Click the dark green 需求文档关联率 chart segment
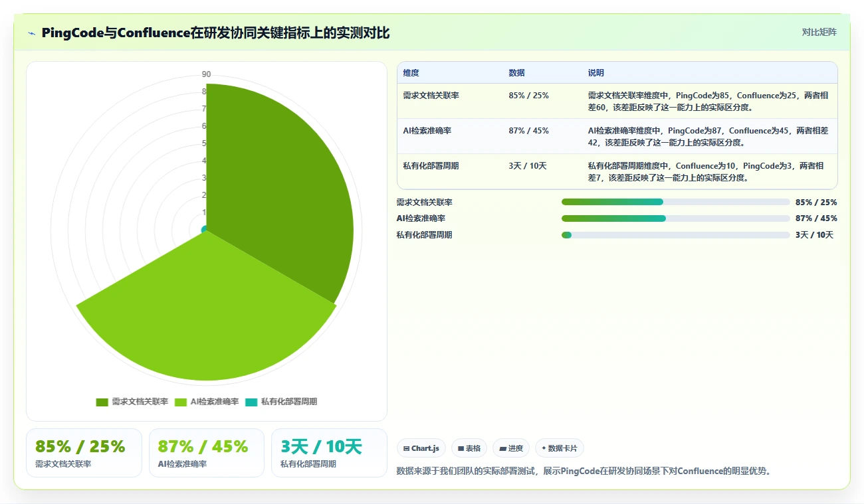This screenshot has height=504, width=864. click(279, 193)
